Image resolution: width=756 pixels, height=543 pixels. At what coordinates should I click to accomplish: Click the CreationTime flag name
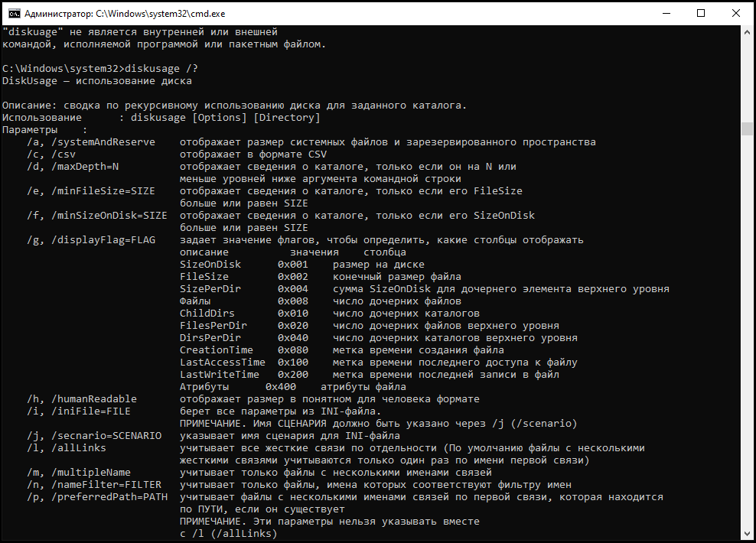click(217, 350)
